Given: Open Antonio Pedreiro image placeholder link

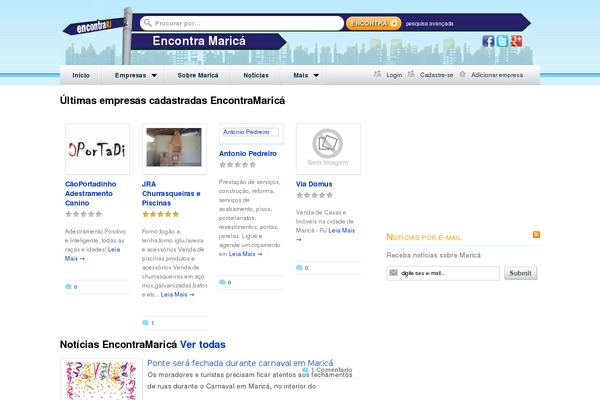Looking at the screenshot, I should pos(251,132).
